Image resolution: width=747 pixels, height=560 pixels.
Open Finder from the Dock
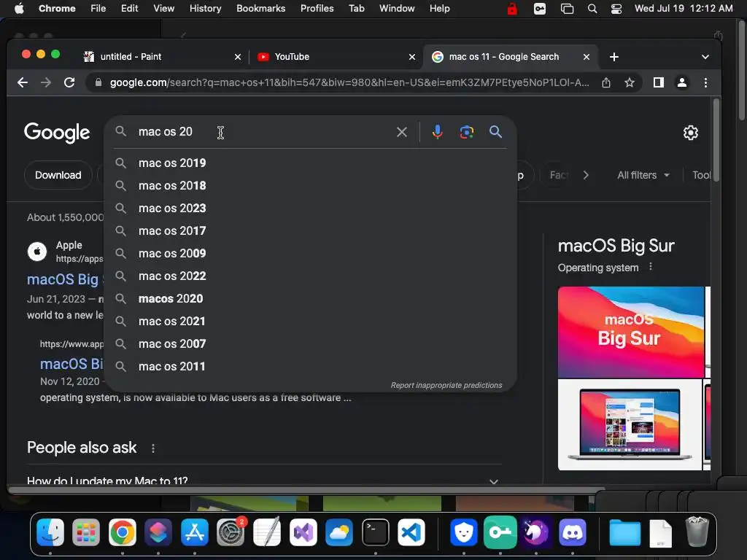pyautogui.click(x=50, y=532)
